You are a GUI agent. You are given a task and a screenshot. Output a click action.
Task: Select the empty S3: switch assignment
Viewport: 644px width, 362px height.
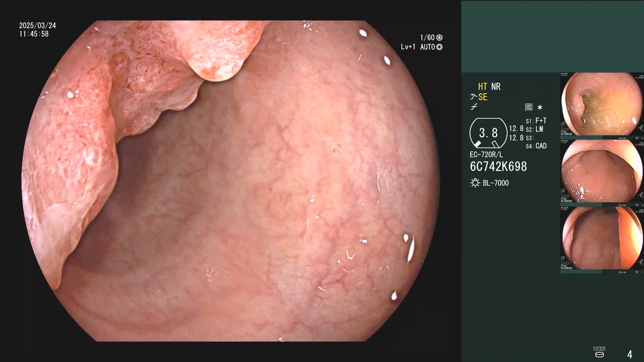pyautogui.click(x=530, y=138)
